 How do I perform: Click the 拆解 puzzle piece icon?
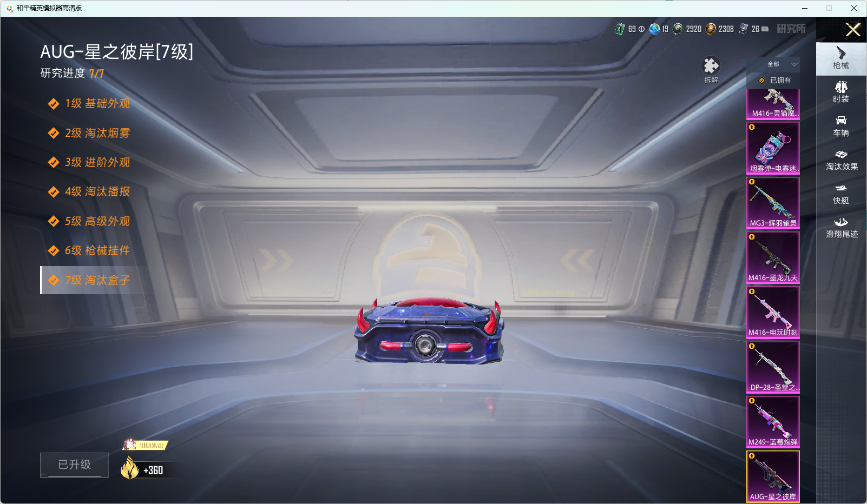711,67
